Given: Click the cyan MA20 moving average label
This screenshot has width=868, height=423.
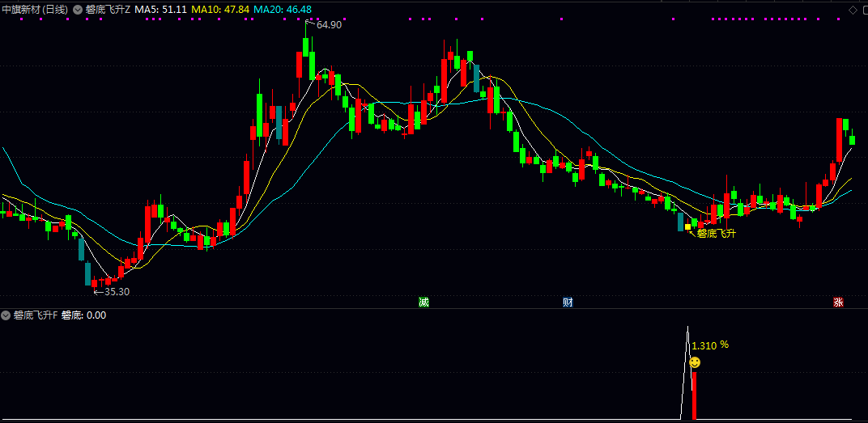Looking at the screenshot, I should click(x=282, y=10).
